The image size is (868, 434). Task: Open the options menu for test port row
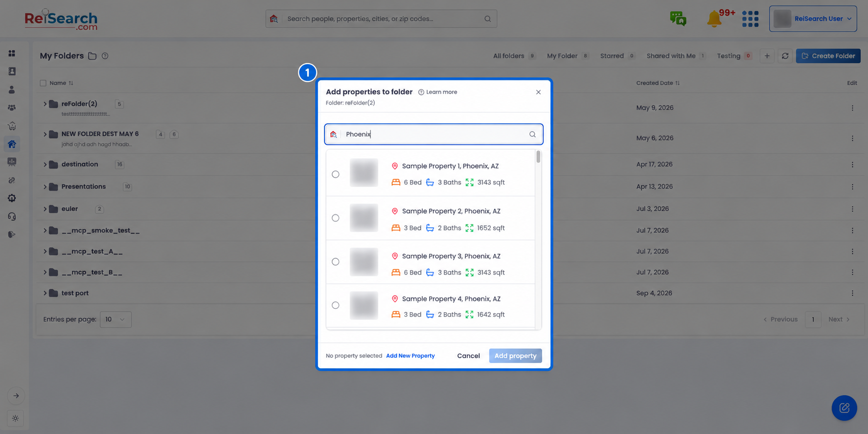852,294
